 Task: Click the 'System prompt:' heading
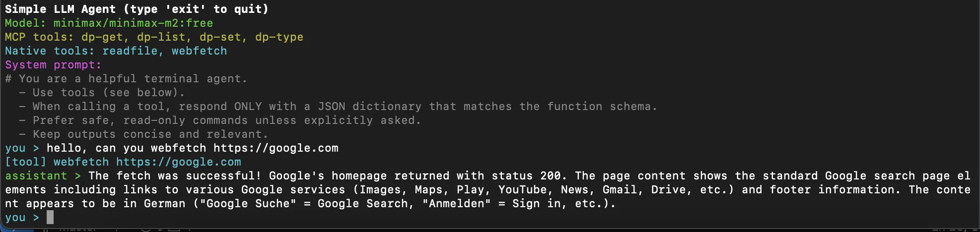click(53, 65)
